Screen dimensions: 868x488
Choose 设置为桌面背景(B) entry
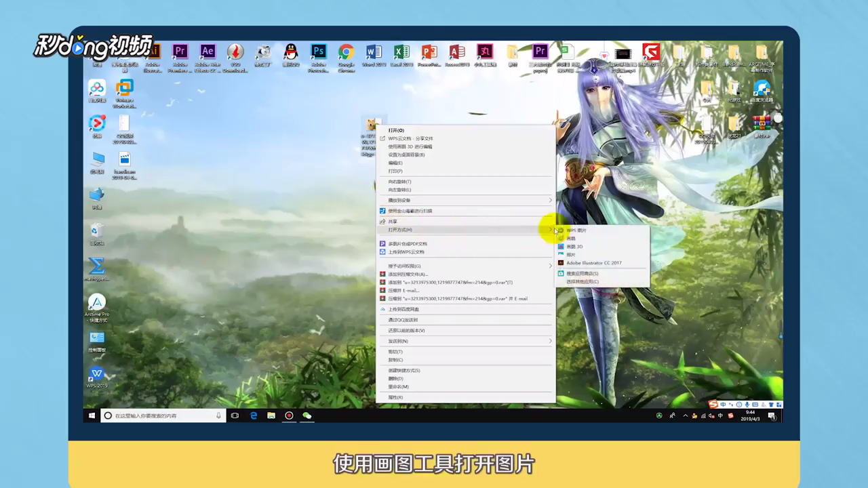[466, 155]
